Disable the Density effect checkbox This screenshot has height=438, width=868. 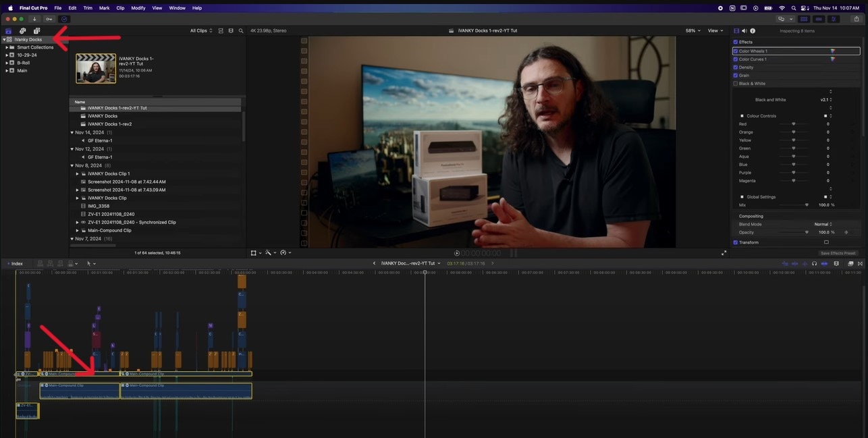[736, 67]
